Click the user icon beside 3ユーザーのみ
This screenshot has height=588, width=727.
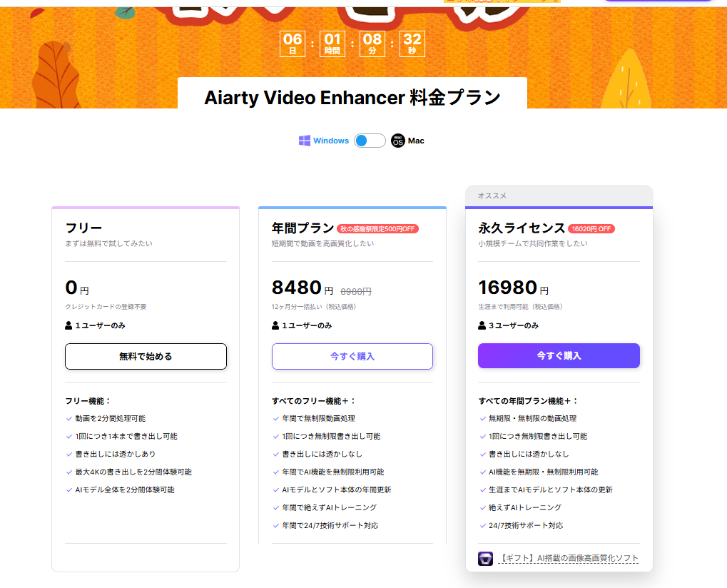tap(482, 325)
